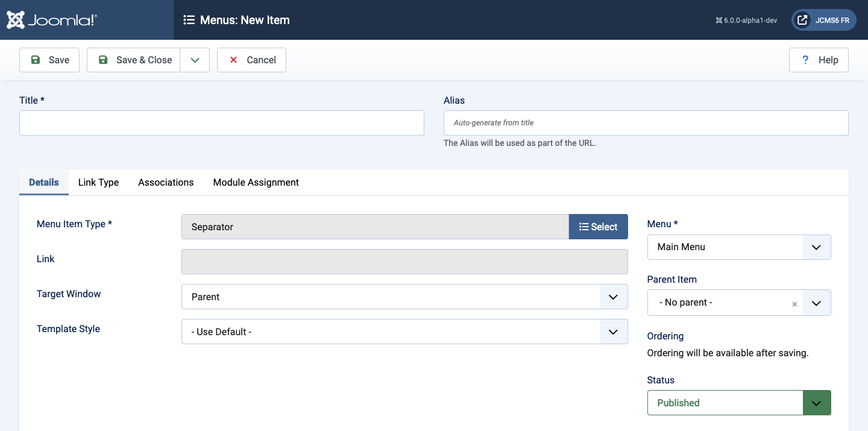The image size is (868, 431).
Task: Click the Menus: New Item heading text
Action: (245, 20)
